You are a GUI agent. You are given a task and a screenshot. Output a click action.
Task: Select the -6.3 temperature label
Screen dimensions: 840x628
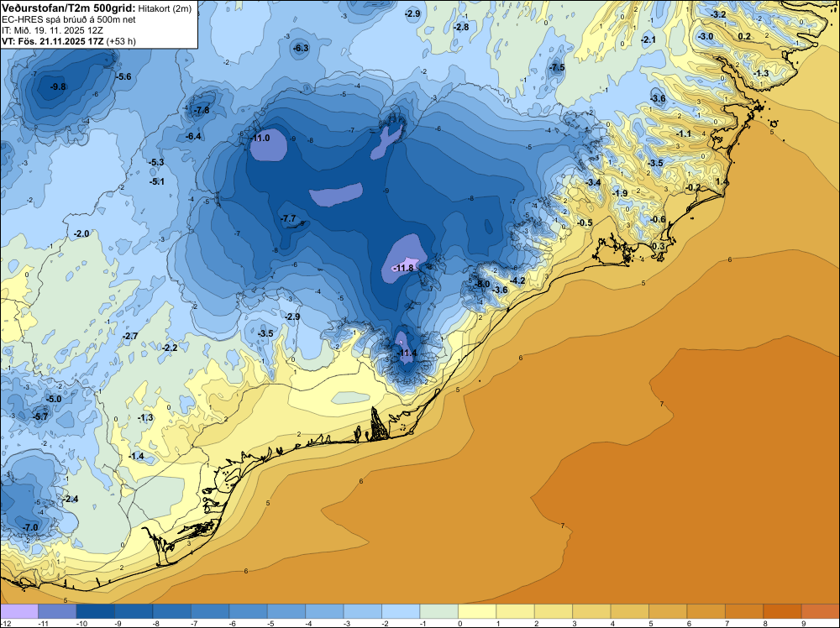pos(301,48)
